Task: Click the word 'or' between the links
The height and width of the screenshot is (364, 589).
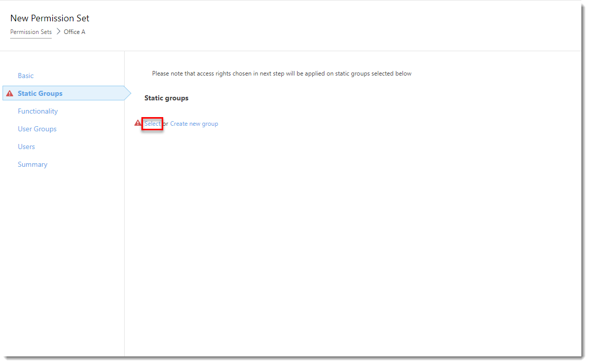Action: (x=166, y=124)
